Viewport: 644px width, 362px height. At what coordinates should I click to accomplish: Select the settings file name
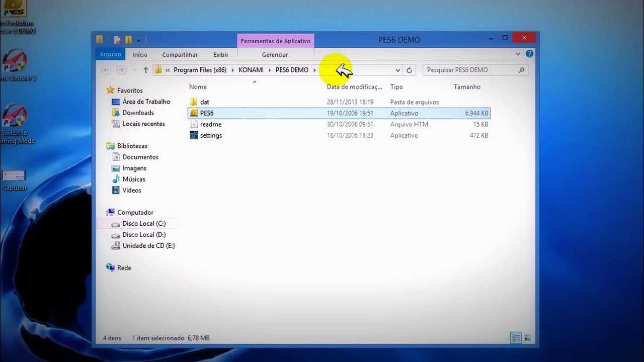211,135
